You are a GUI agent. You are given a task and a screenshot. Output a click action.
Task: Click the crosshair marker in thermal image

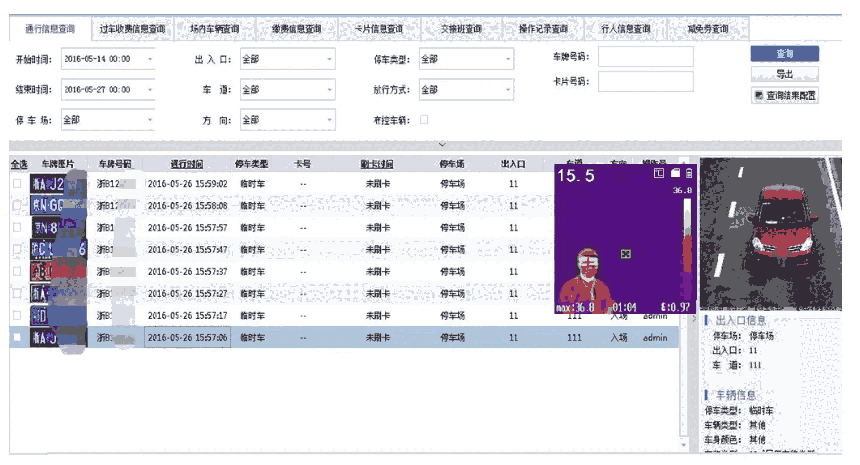click(626, 254)
